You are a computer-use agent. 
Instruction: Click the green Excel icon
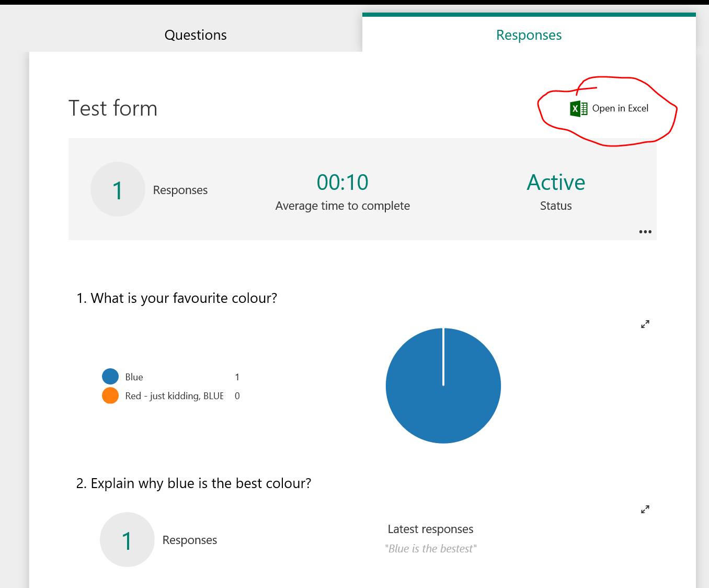(x=578, y=108)
